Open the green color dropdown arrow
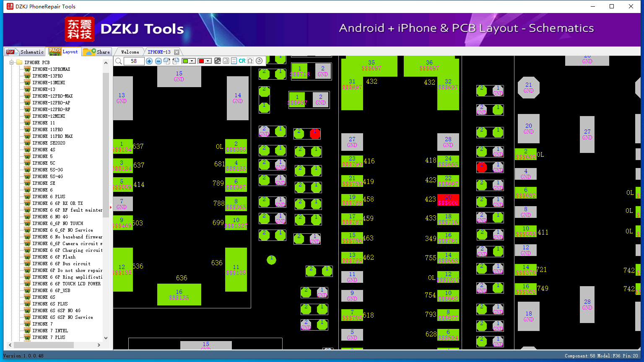The width and height of the screenshot is (644, 362). [192, 61]
